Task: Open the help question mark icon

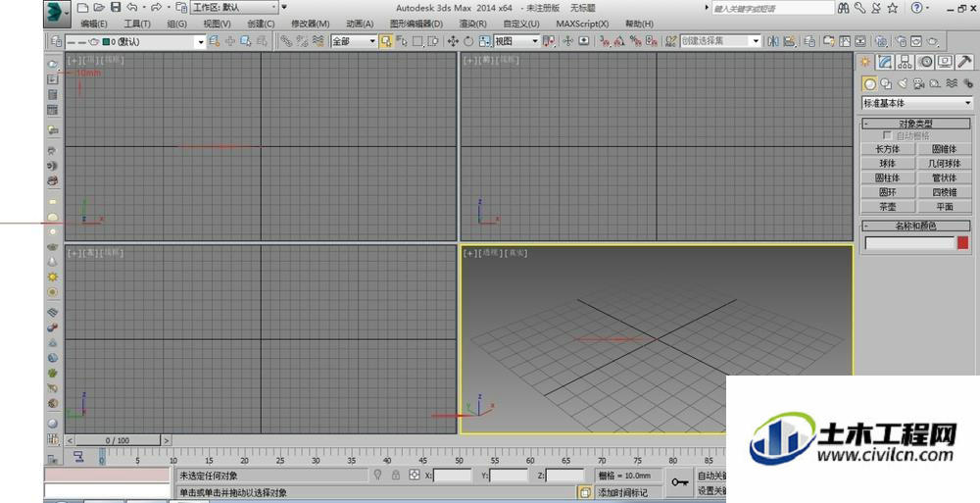Action: [916, 8]
